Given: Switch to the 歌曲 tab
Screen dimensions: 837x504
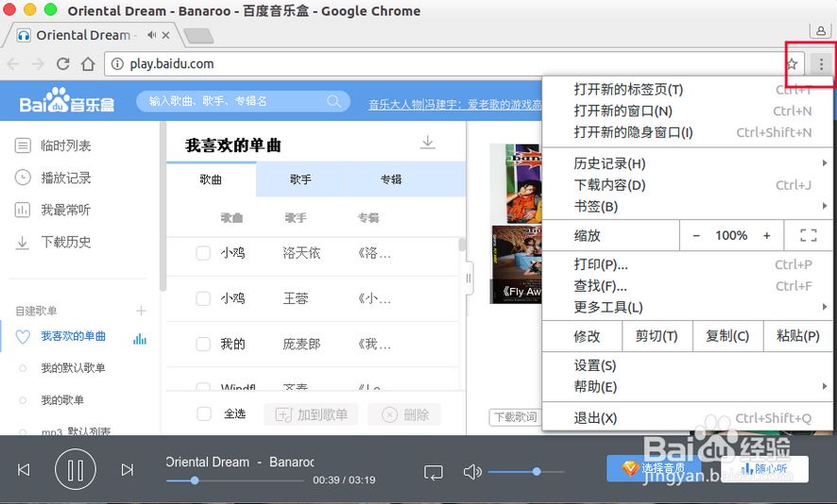Looking at the screenshot, I should (x=211, y=179).
